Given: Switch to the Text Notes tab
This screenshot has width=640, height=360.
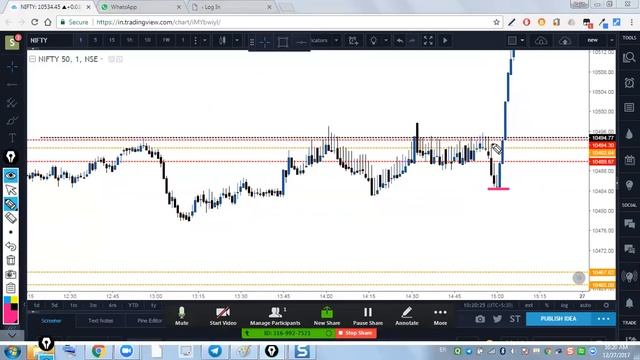Looking at the screenshot, I should tap(101, 321).
